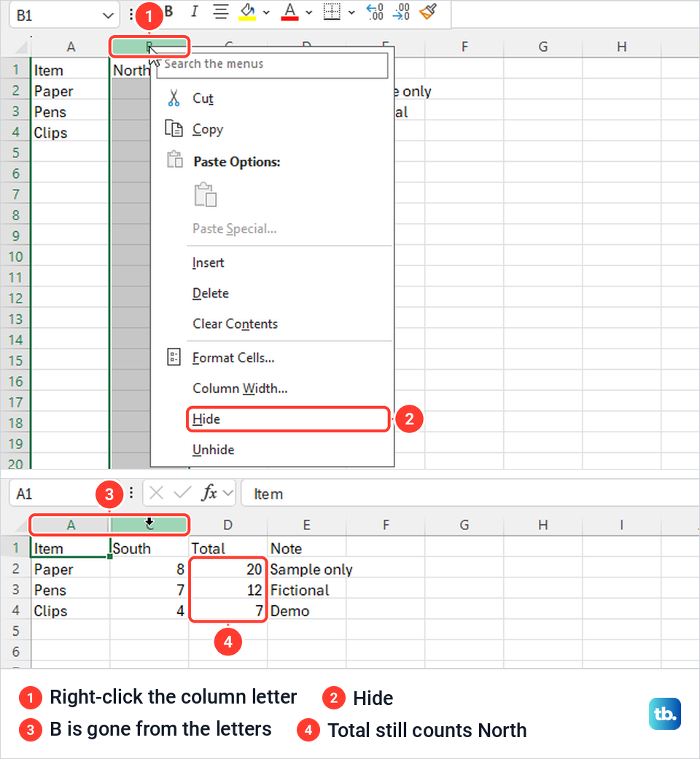Click the three-dot handle beside A1 box
The width and height of the screenshot is (700, 759).
point(131,494)
